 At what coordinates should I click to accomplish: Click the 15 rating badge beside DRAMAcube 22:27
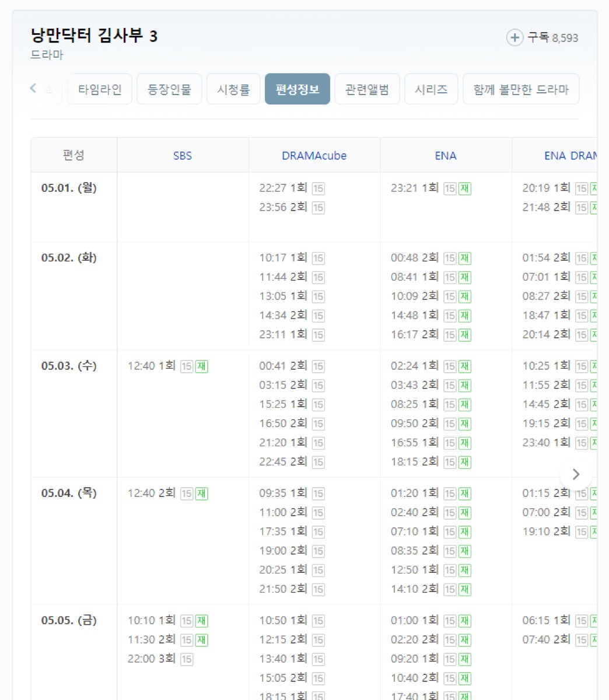coord(318,188)
